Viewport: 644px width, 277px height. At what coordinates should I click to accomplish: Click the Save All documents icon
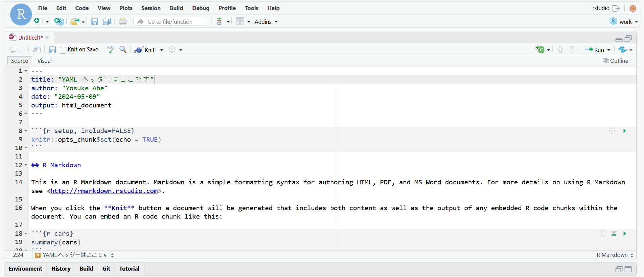[x=107, y=21]
